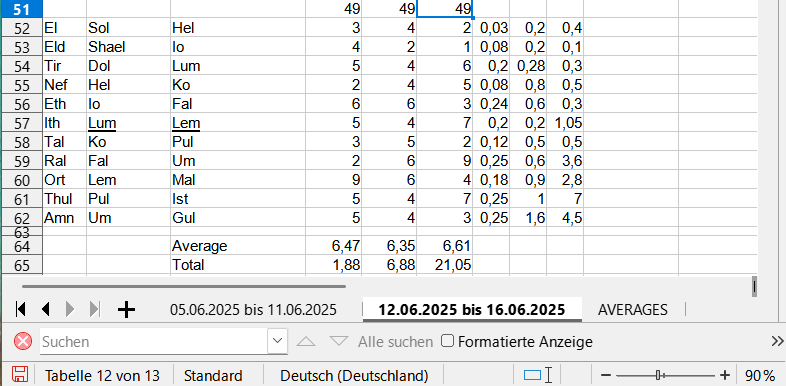Click the Standard page style in status bar
The width and height of the screenshot is (786, 386).
213,375
